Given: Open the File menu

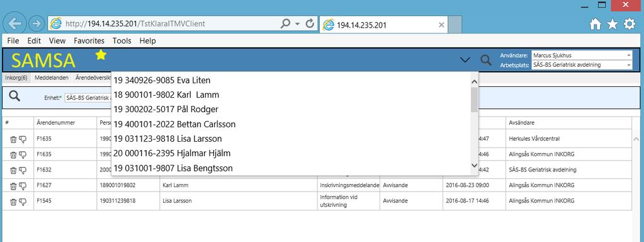Looking at the screenshot, I should 13,41.
